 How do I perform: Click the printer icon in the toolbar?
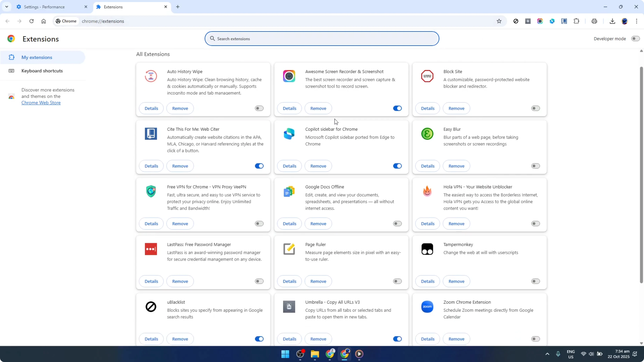point(594,21)
